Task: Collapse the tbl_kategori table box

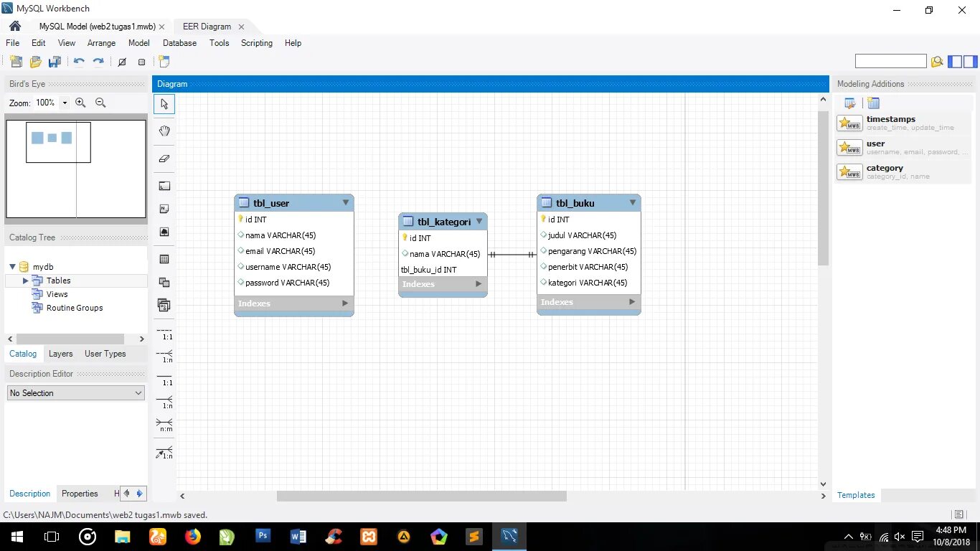Action: coord(479,222)
